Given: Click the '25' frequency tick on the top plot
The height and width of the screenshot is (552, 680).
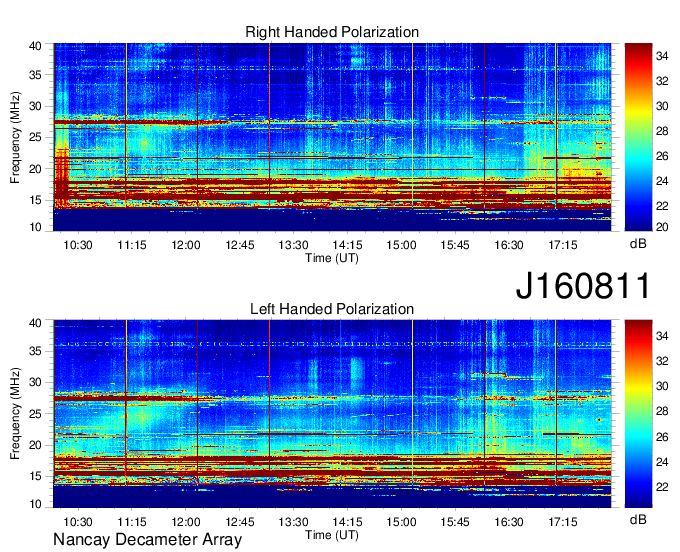Looking at the screenshot, I should [35, 138].
